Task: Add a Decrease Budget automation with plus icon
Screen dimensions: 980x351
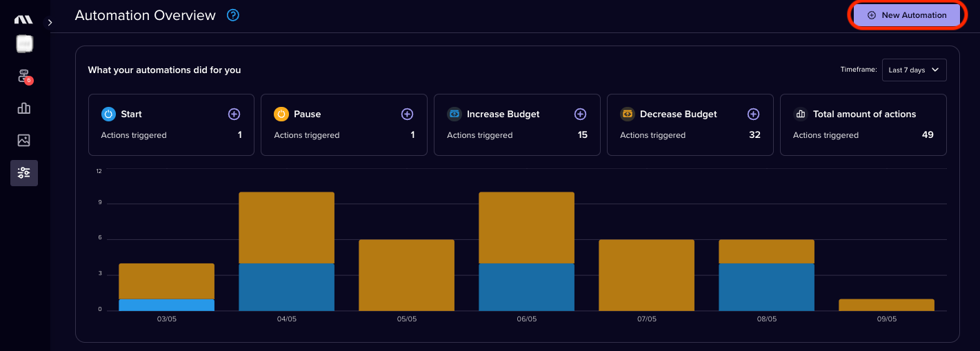Action: tap(753, 114)
